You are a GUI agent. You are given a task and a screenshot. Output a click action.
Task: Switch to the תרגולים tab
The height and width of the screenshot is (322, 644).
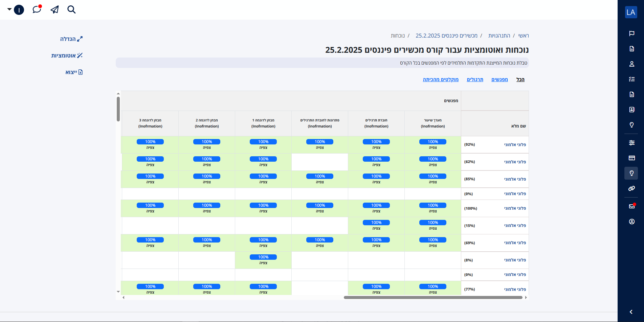click(475, 79)
